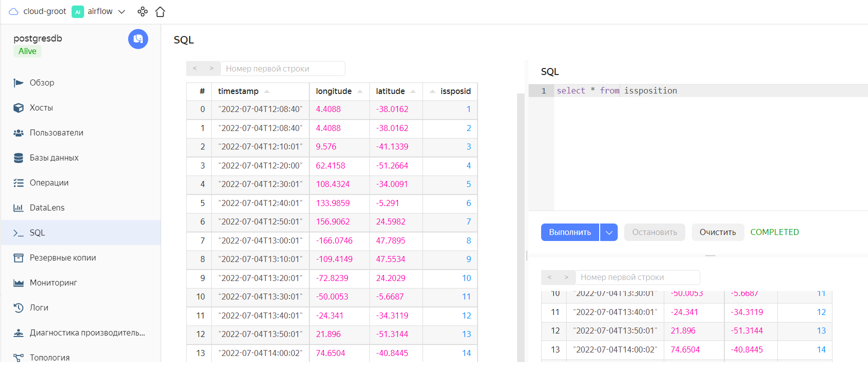
Task: Sort by timestamp column arrow
Action: pos(267,91)
